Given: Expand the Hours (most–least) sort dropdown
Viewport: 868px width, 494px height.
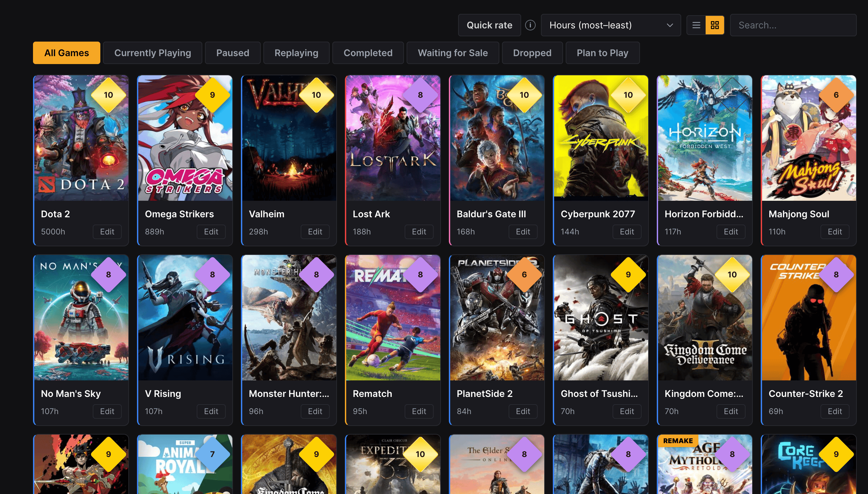Looking at the screenshot, I should [611, 25].
